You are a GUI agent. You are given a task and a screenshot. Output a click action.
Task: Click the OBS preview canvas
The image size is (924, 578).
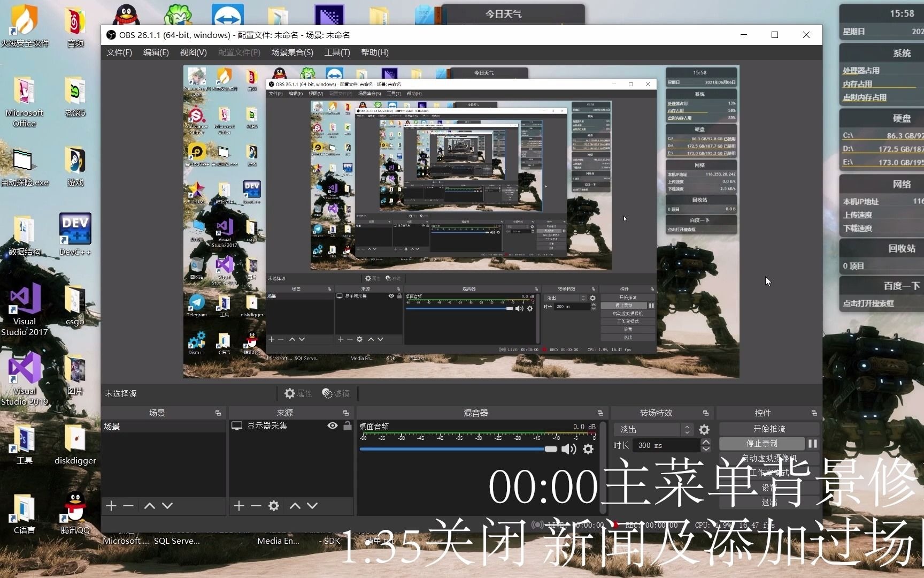coord(461,222)
